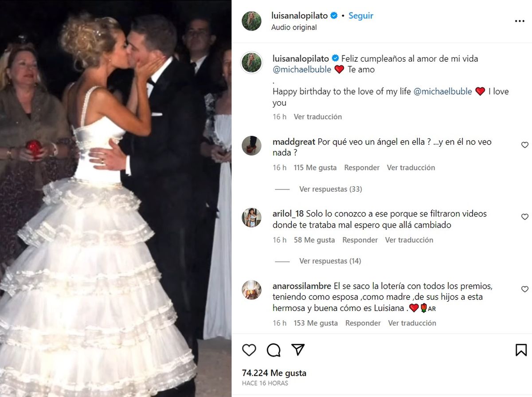Open luisanalopilato profile picture in header

coord(251,21)
